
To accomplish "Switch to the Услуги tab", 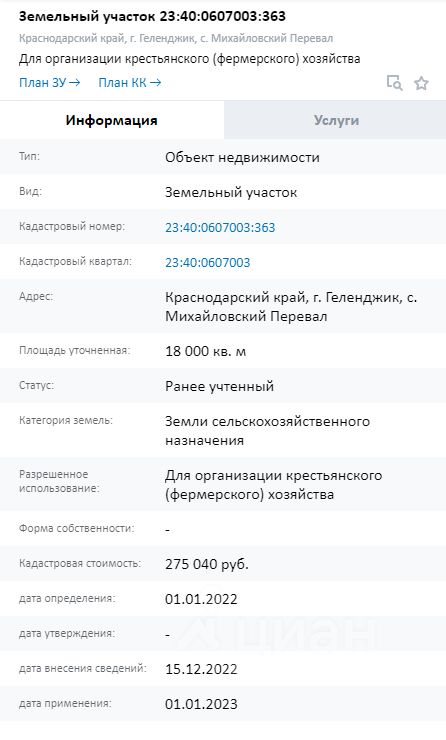I will [336, 120].
